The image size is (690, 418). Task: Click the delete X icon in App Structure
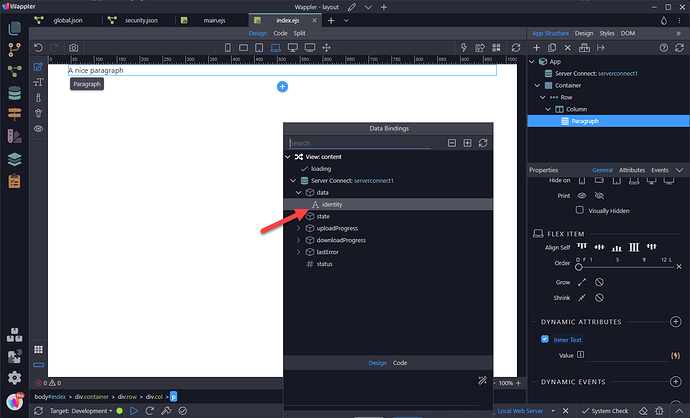point(568,48)
